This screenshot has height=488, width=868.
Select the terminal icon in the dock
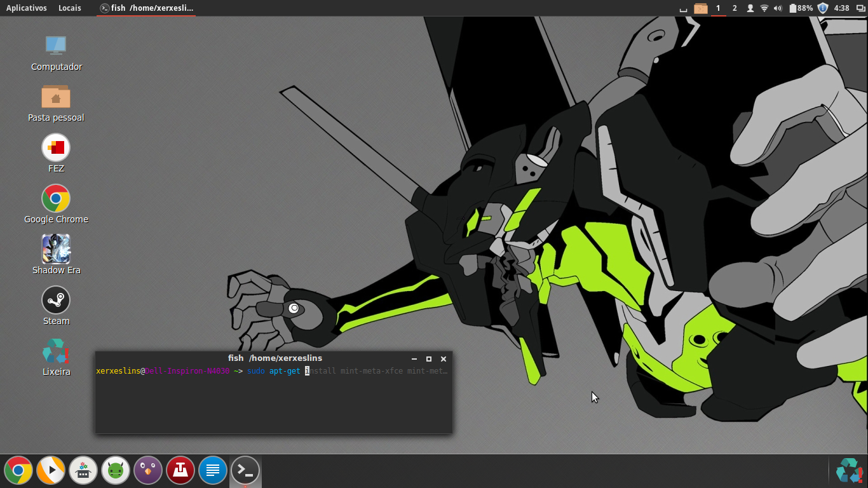pyautogui.click(x=245, y=471)
